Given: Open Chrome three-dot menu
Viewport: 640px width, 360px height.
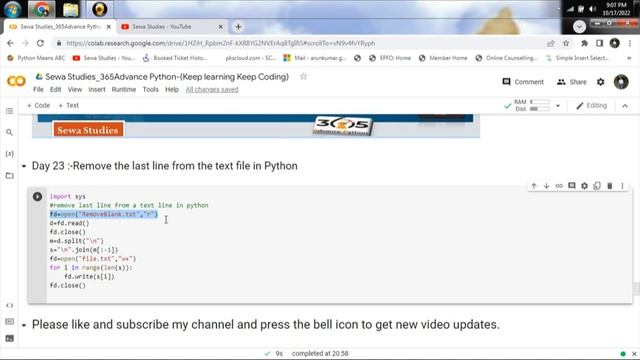Looking at the screenshot, I should [630, 43].
